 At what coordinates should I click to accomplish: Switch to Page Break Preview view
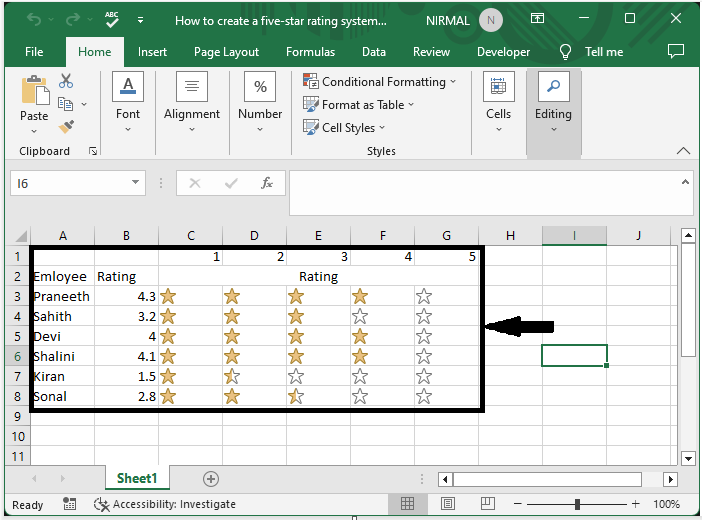[x=485, y=504]
